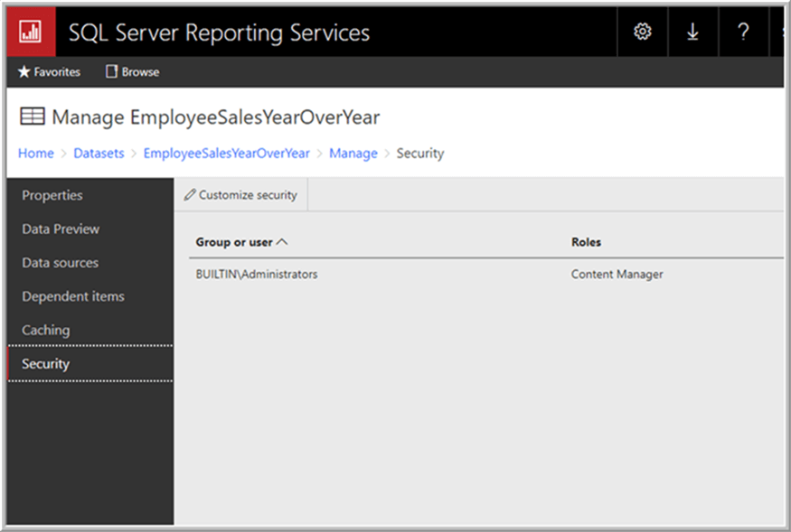Select the Data Preview sidebar tab
This screenshot has height=532, width=791.
(90, 229)
